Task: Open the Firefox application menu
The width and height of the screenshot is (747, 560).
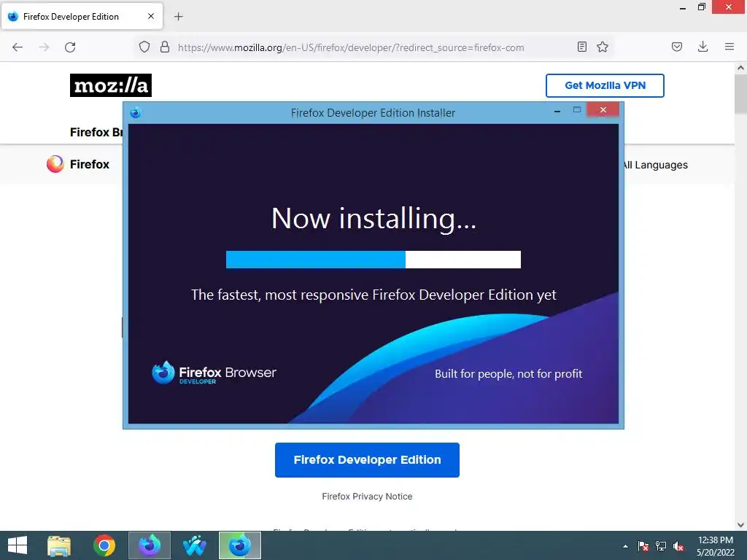Action: click(x=729, y=47)
